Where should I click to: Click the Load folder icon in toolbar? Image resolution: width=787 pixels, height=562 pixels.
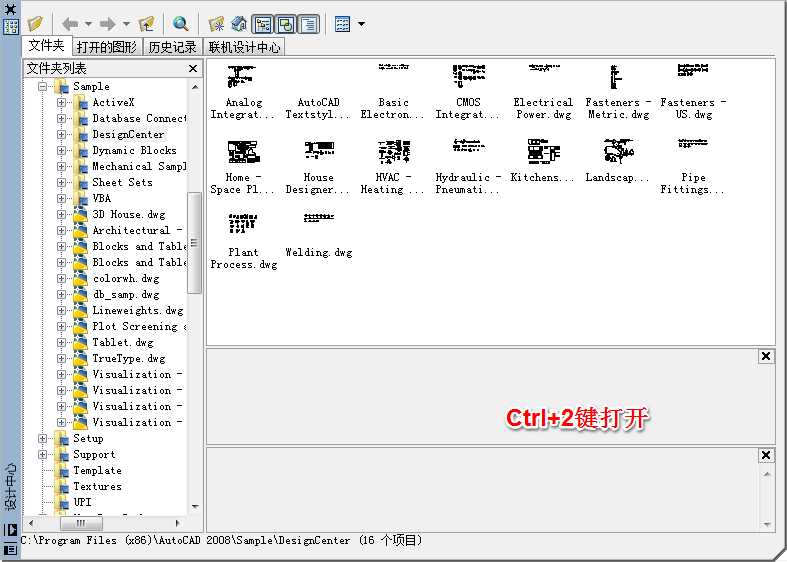pyautogui.click(x=35, y=24)
